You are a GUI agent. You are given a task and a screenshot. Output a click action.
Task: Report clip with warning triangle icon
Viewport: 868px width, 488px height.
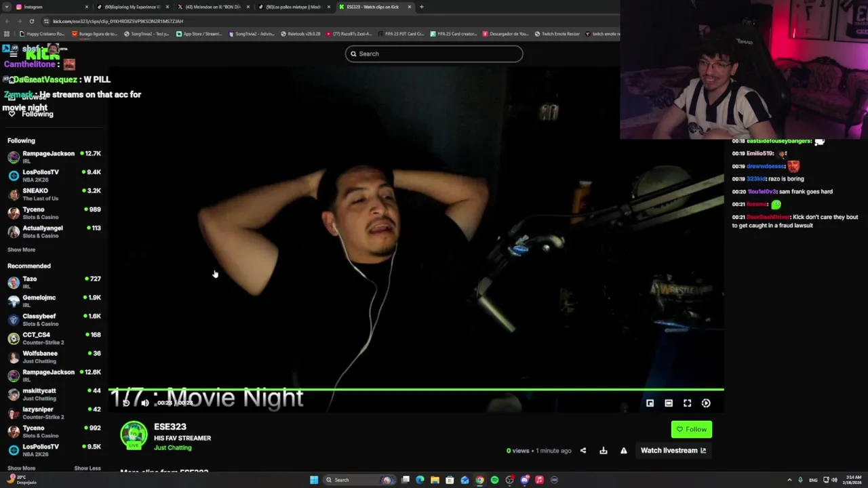[624, 450]
